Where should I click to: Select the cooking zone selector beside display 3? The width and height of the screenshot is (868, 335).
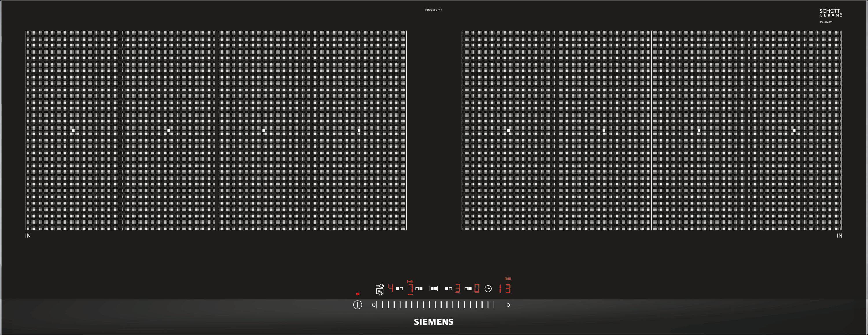point(448,288)
